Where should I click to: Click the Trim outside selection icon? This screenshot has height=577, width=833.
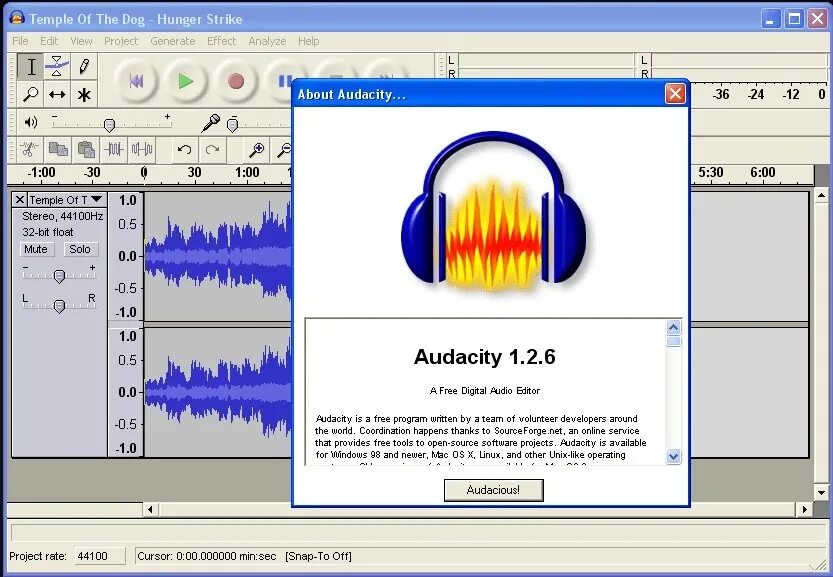point(114,150)
